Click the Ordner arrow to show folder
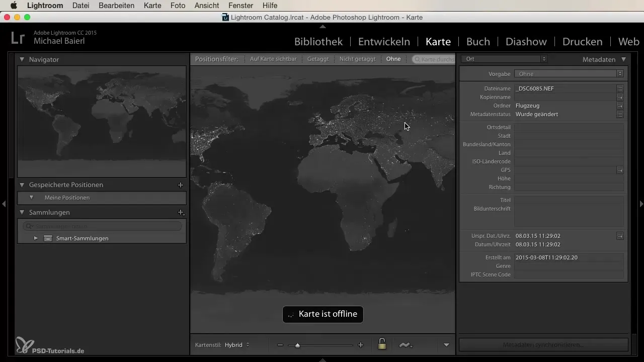The height and width of the screenshot is (362, 644). coord(620,106)
